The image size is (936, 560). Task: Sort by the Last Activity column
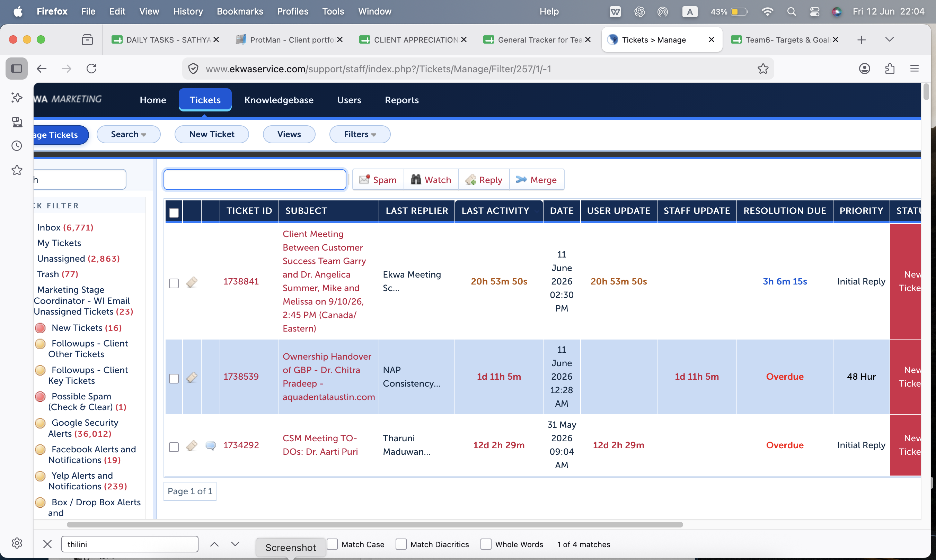coord(495,211)
